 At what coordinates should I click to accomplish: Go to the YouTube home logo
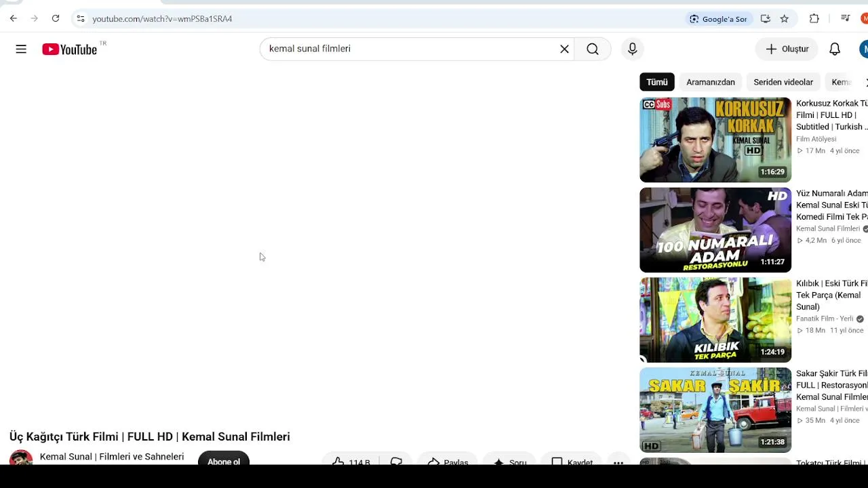70,49
